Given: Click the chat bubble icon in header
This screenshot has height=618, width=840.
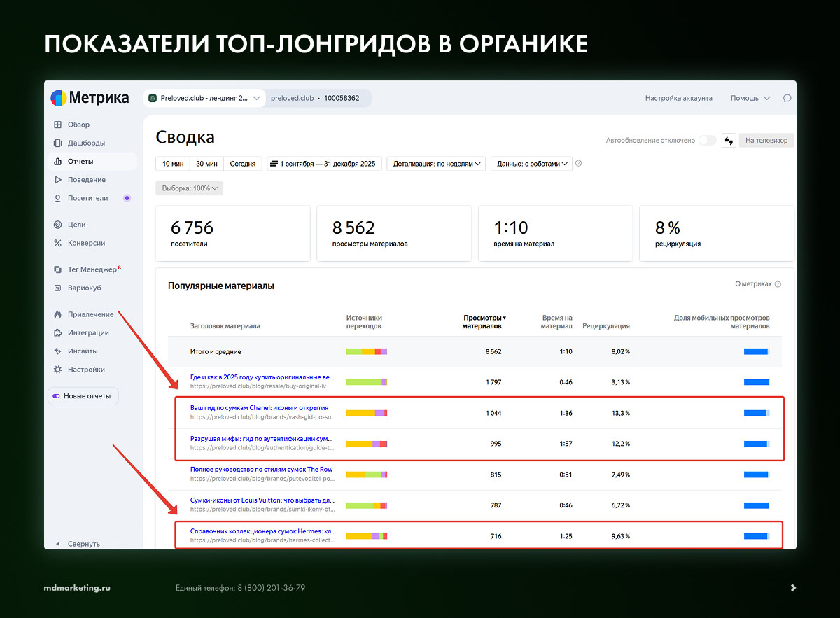Looking at the screenshot, I should click(787, 99).
